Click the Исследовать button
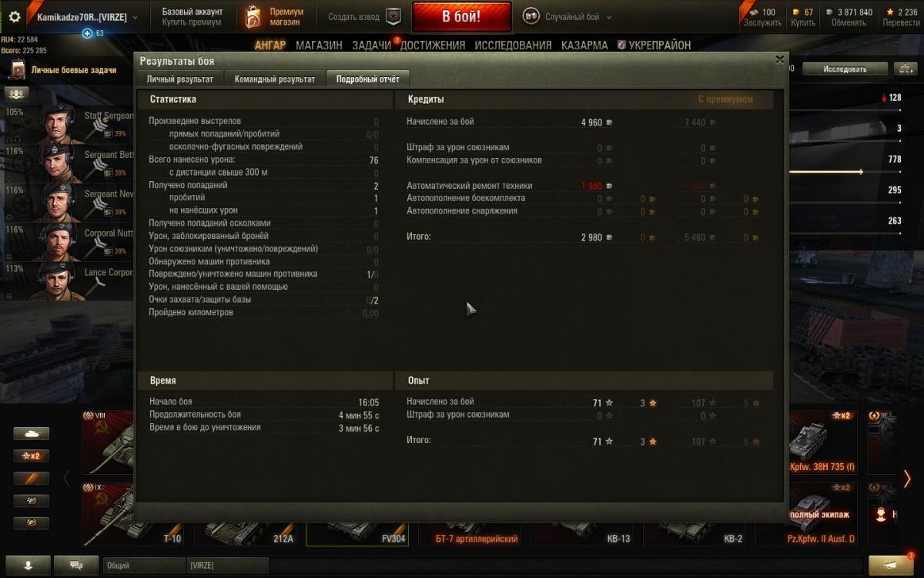The image size is (924, 578). pyautogui.click(x=845, y=69)
